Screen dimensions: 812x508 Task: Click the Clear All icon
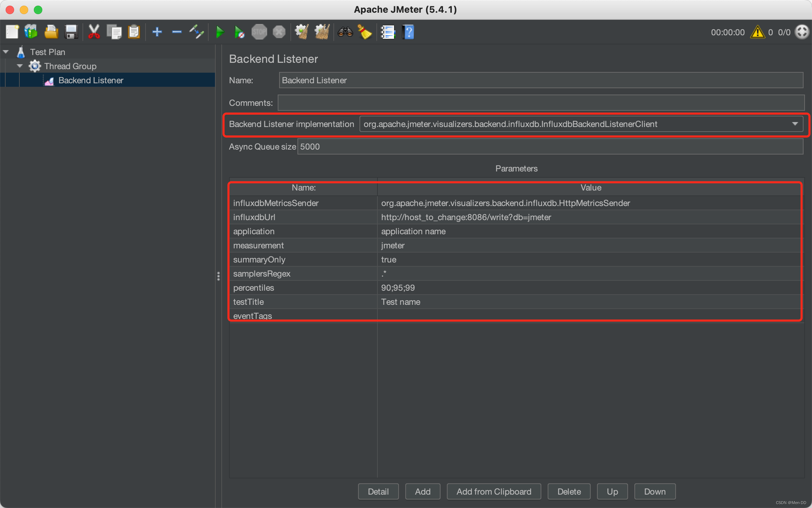[x=322, y=32]
